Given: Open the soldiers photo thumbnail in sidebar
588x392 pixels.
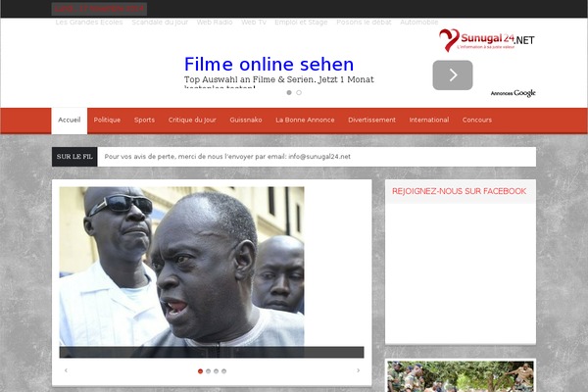Looking at the screenshot, I should [x=461, y=376].
